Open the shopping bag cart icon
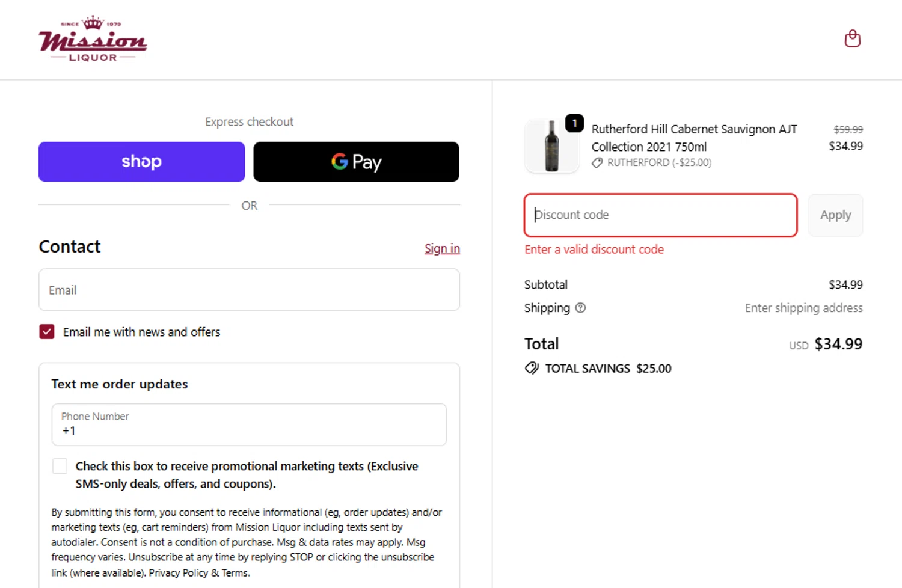 point(852,39)
